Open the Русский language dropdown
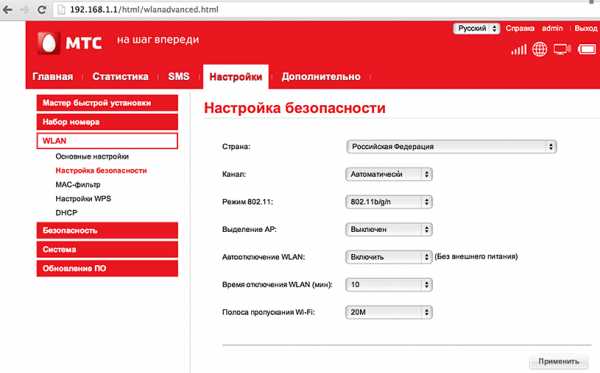Image resolution: width=600 pixels, height=373 pixels. click(476, 28)
